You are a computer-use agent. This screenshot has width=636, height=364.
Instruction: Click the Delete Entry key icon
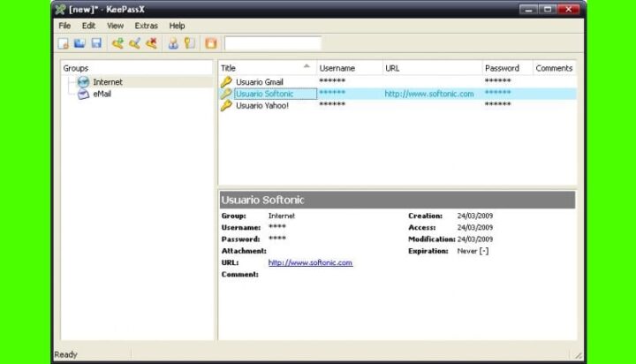click(x=151, y=43)
